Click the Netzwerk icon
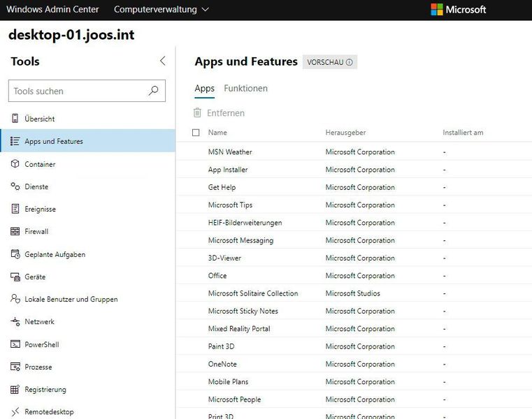Screen dimensions: 532x419 coord(15,321)
